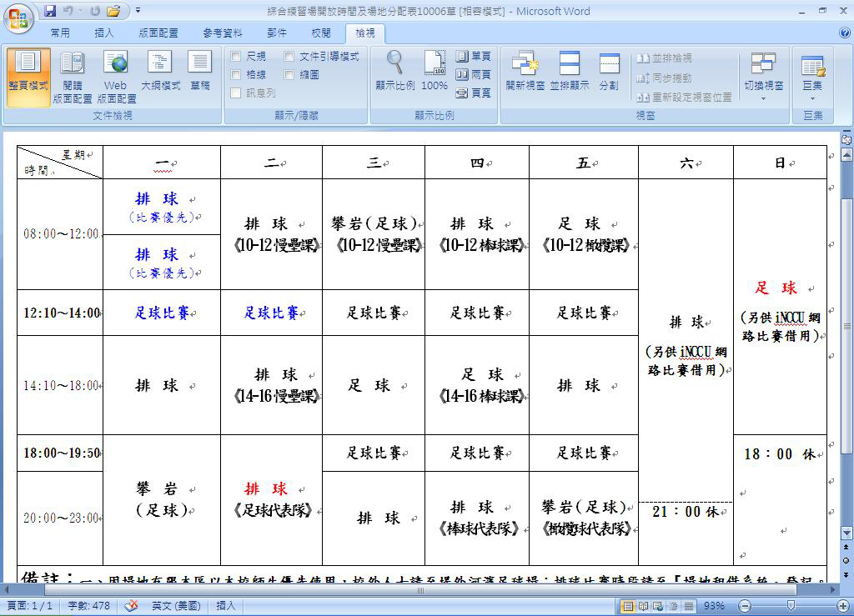This screenshot has width=854, height=616.
Task: Select outline view icon in status bar
Action: (x=673, y=606)
